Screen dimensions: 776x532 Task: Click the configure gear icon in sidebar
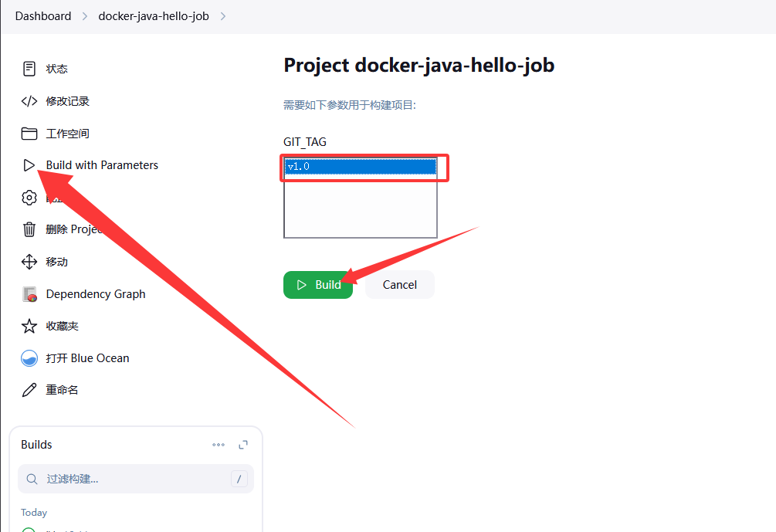click(x=29, y=198)
